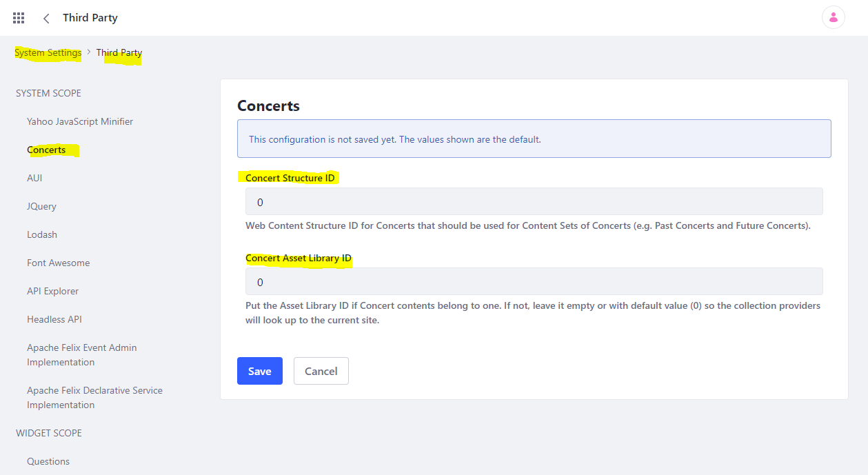Save the Concerts configuration
This screenshot has height=475, width=868.
click(x=259, y=371)
